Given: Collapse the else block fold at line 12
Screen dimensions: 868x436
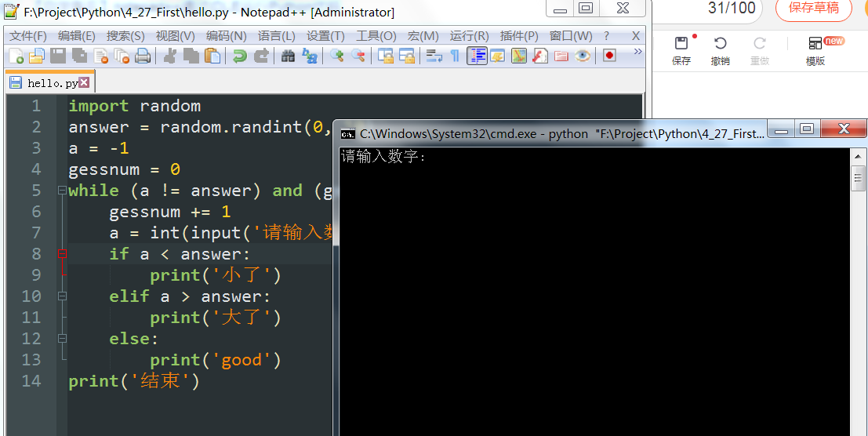Looking at the screenshot, I should tap(62, 339).
